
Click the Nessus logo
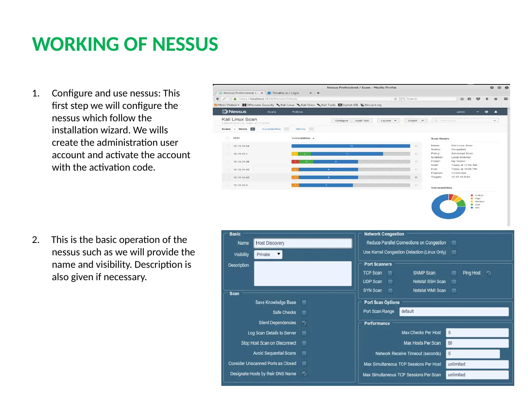pos(234,112)
